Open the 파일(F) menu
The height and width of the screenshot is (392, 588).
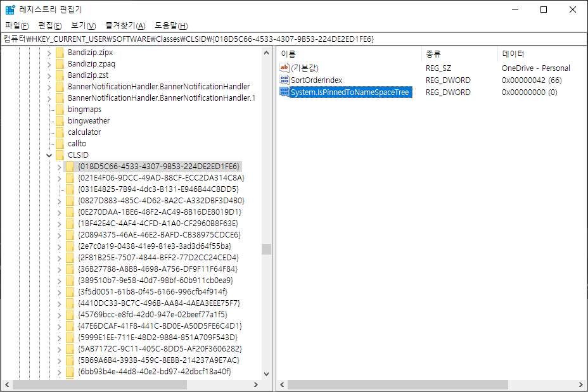[17, 25]
